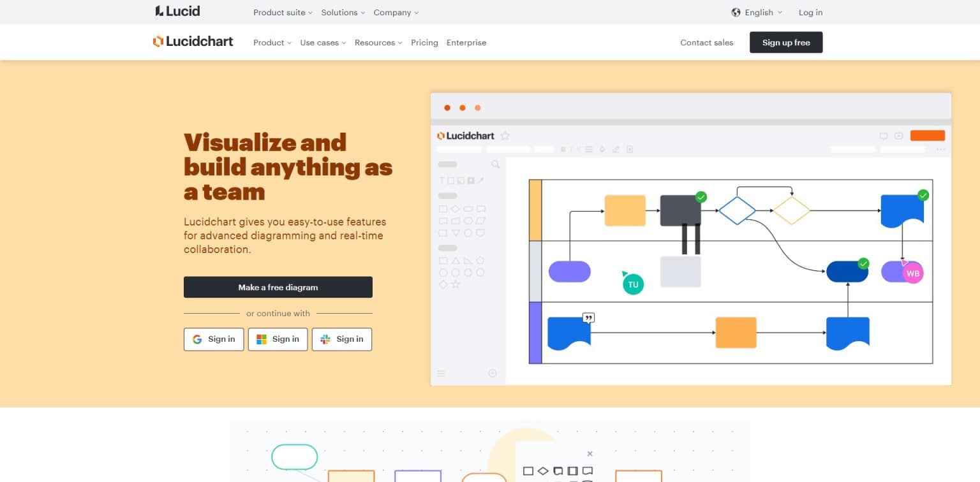Screen dimensions: 980x482
Task: Open the Enterprise menu item
Action: click(x=466, y=43)
